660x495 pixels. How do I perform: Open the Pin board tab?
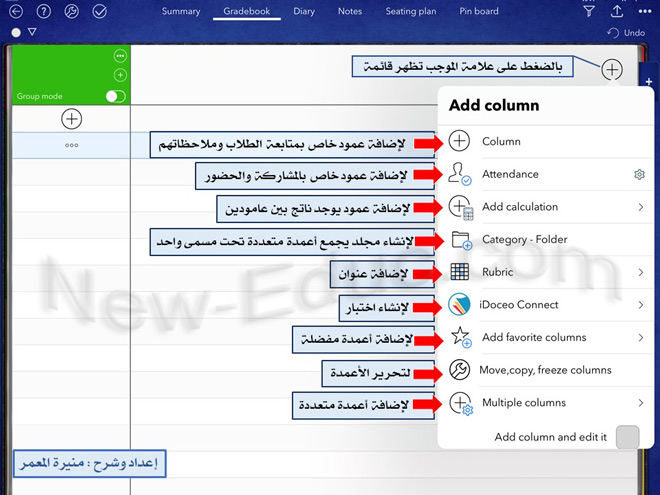tap(479, 11)
